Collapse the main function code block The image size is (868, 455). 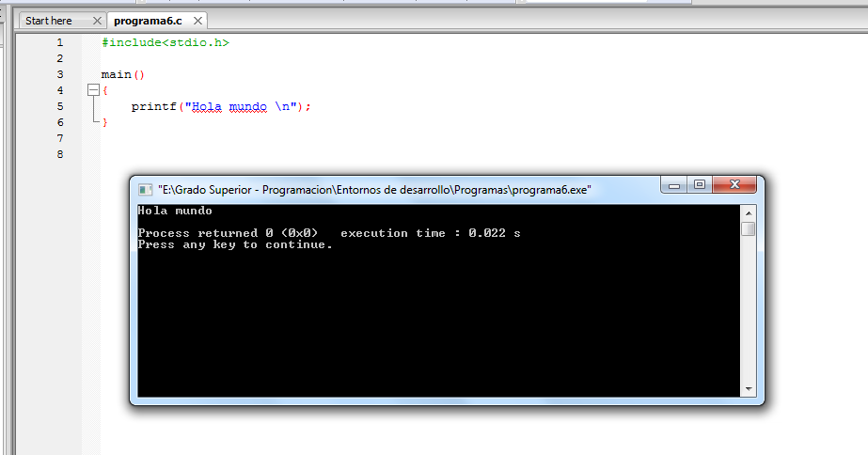92,90
